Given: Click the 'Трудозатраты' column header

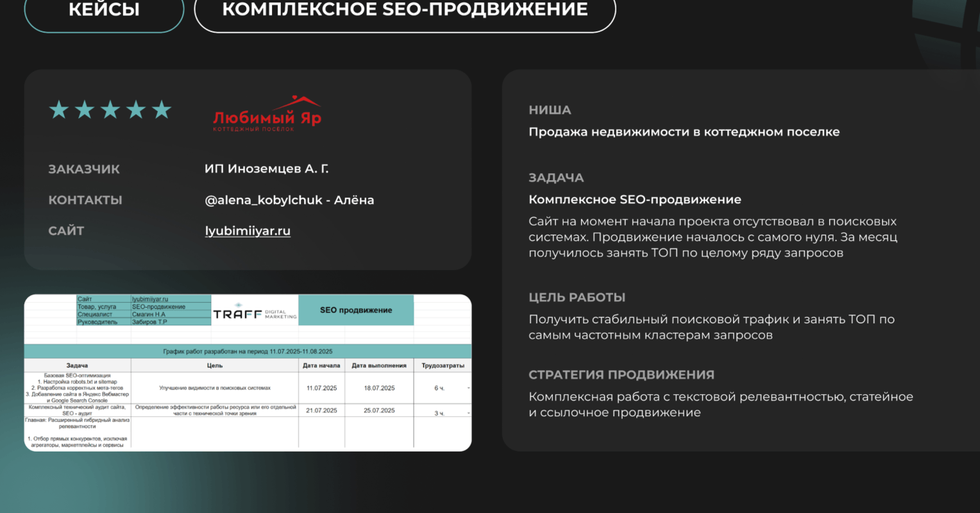Looking at the screenshot, I should [443, 366].
